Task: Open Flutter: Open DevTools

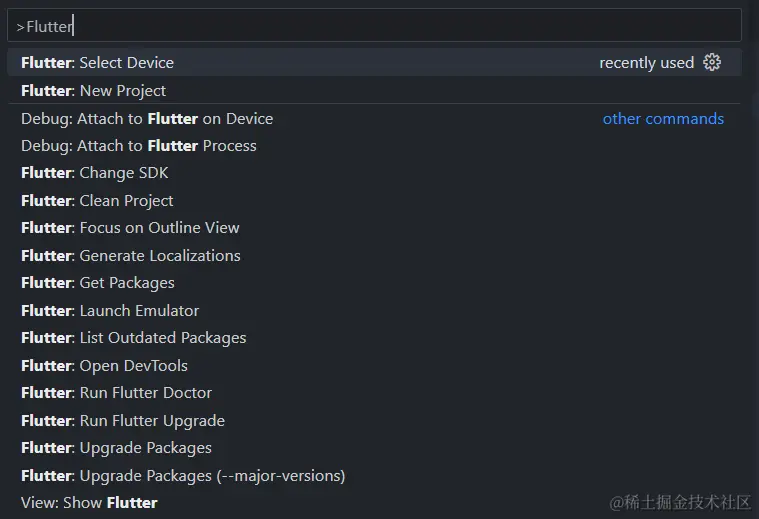Action: 374,366
